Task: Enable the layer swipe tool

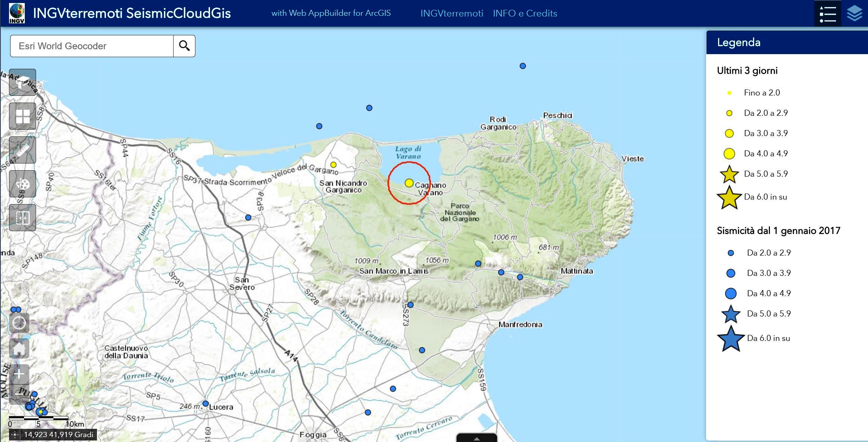Action: point(23,218)
